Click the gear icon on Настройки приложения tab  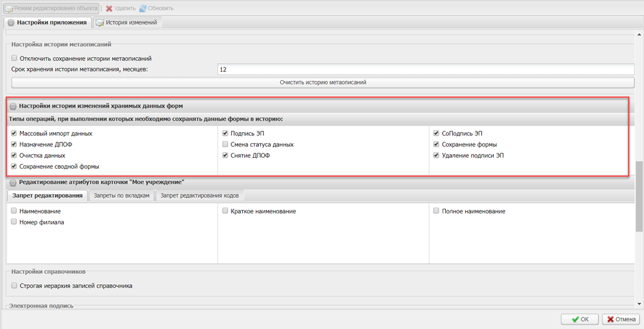click(10, 23)
